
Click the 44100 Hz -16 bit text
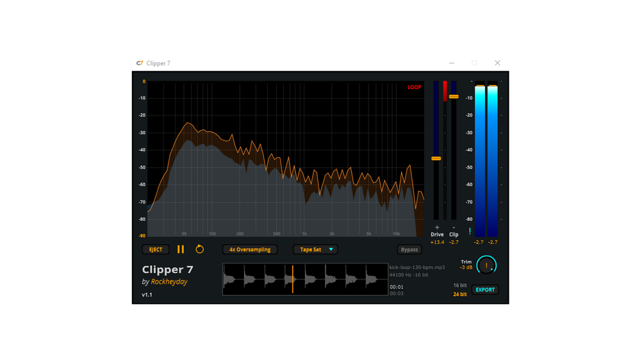click(409, 275)
